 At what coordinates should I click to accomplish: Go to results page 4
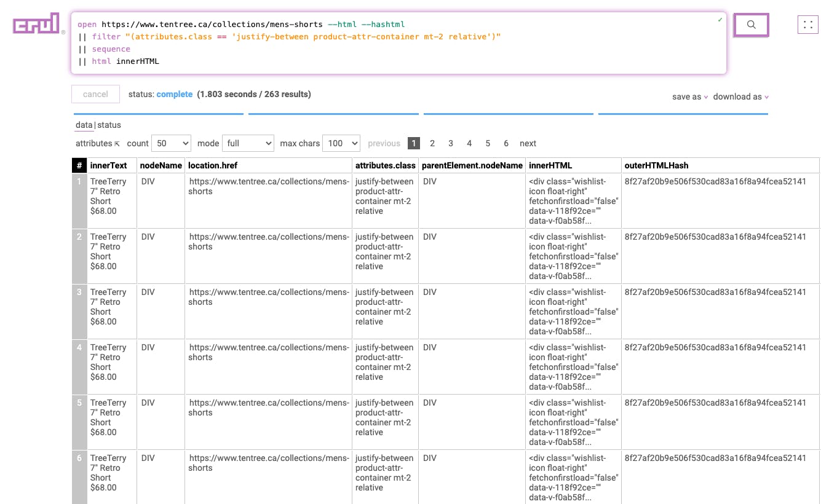pos(469,143)
